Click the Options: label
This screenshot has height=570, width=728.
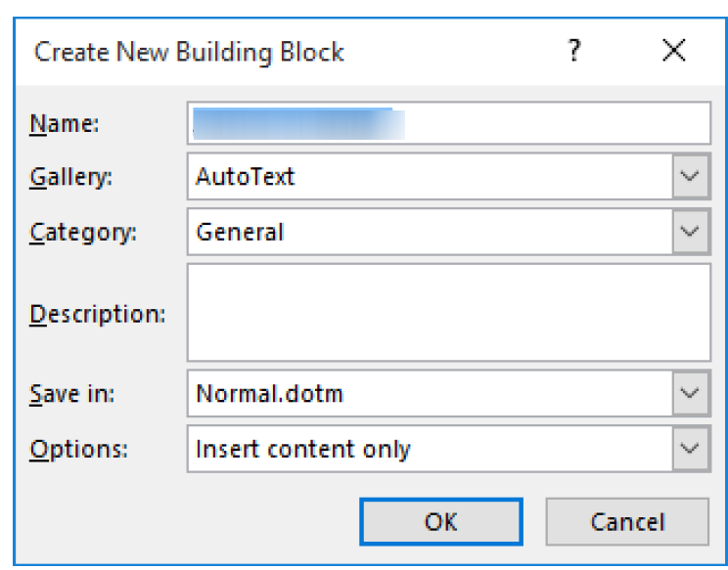click(x=78, y=450)
